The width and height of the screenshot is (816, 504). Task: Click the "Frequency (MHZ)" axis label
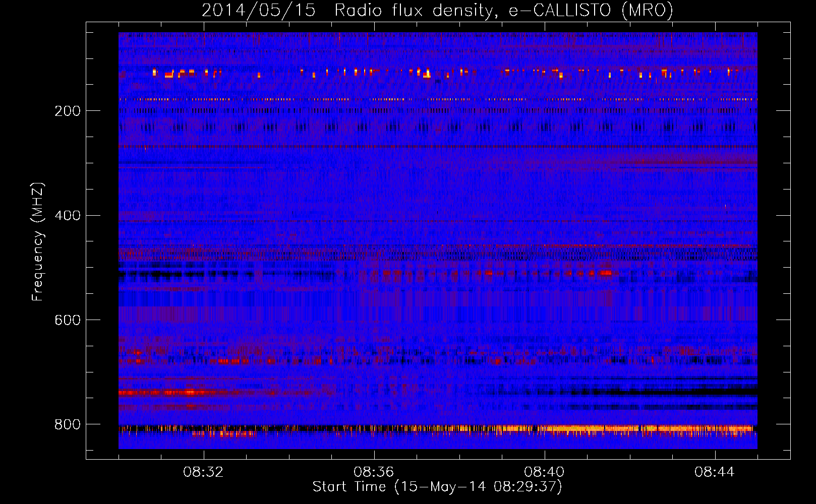point(38,242)
